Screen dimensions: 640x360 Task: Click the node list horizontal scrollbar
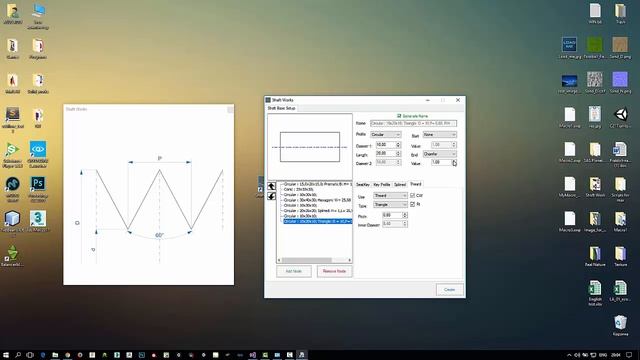307,260
